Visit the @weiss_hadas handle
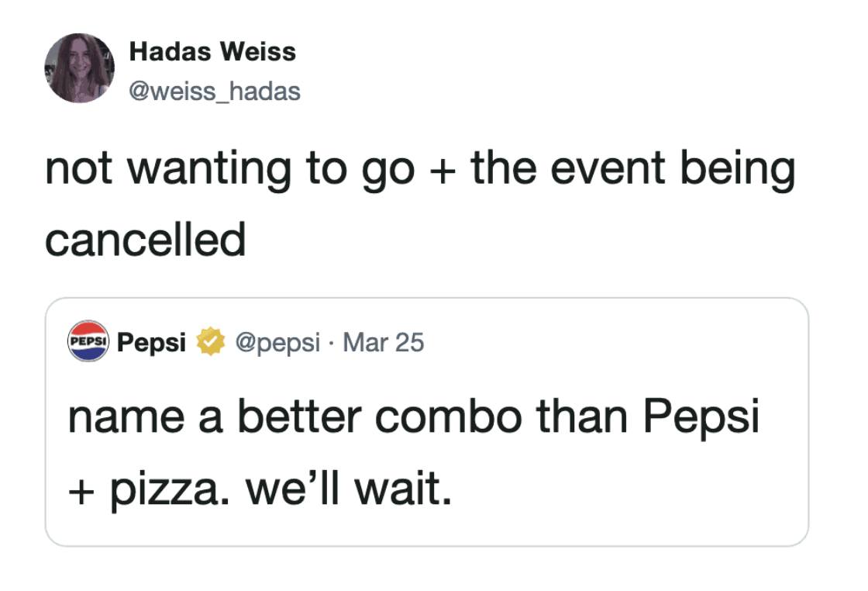 [x=215, y=92]
